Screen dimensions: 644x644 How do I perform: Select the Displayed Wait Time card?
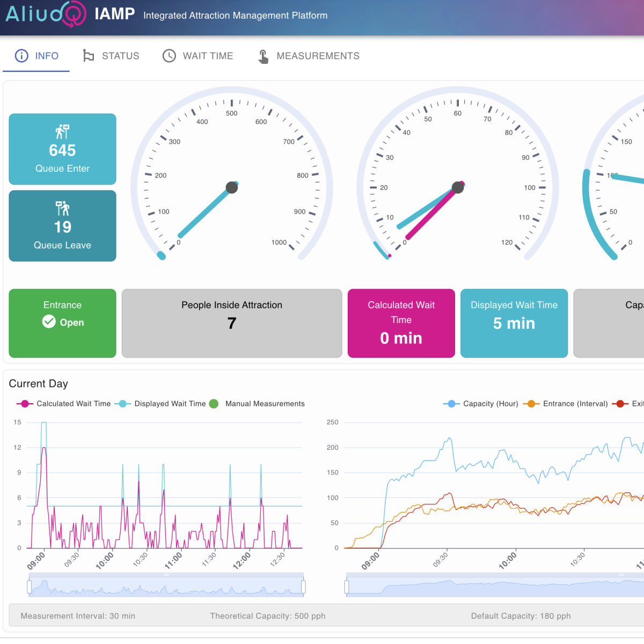[514, 323]
